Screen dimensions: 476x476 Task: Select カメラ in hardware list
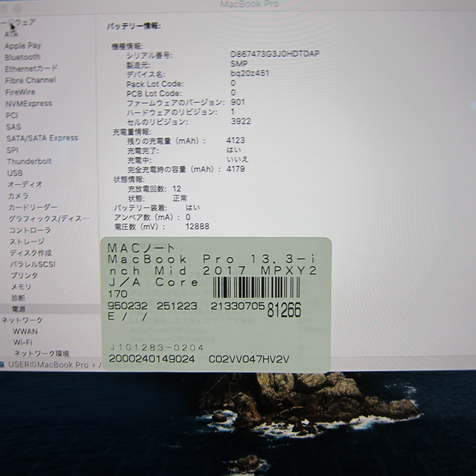[18, 196]
